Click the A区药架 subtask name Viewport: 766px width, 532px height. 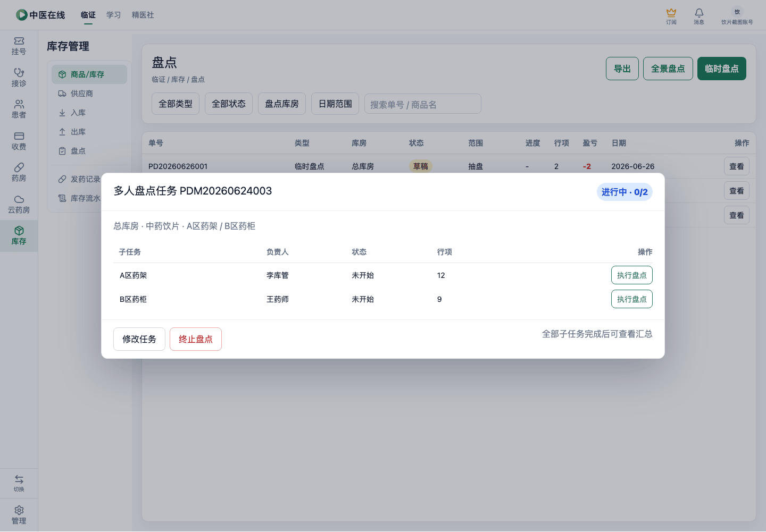pos(133,275)
